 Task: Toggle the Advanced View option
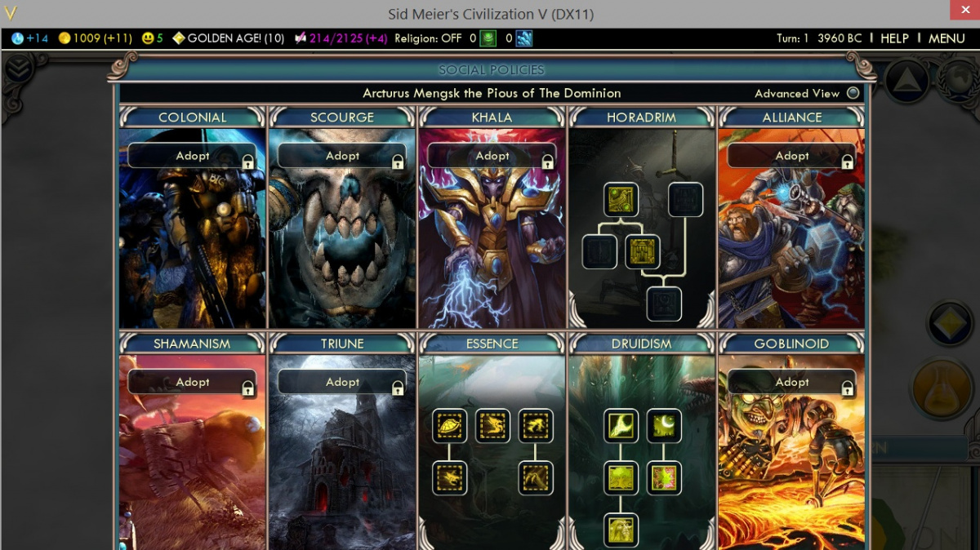853,93
